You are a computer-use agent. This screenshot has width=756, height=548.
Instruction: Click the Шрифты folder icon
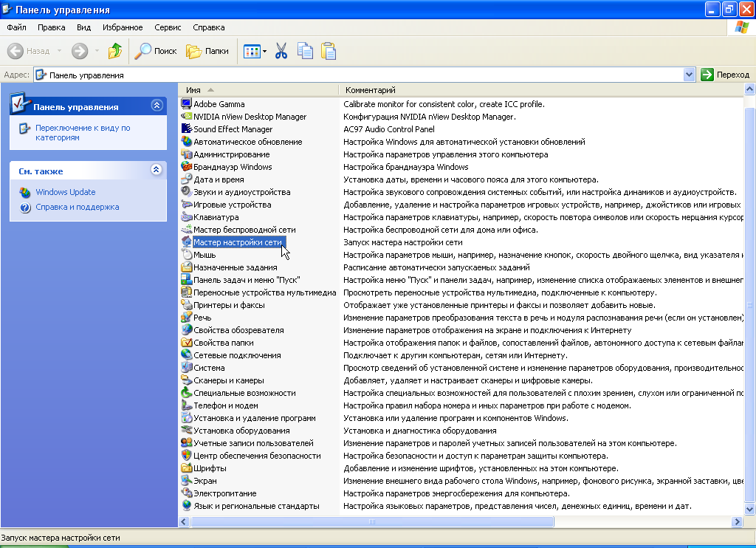point(187,468)
